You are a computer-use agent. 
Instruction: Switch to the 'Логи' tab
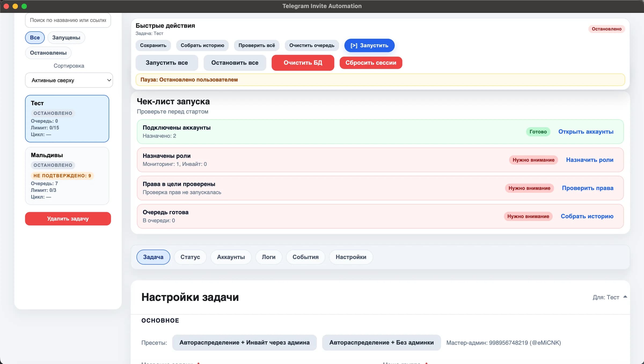click(269, 257)
